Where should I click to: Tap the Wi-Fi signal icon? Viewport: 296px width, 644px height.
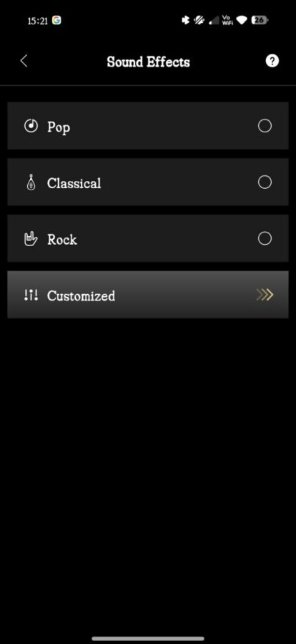point(242,20)
